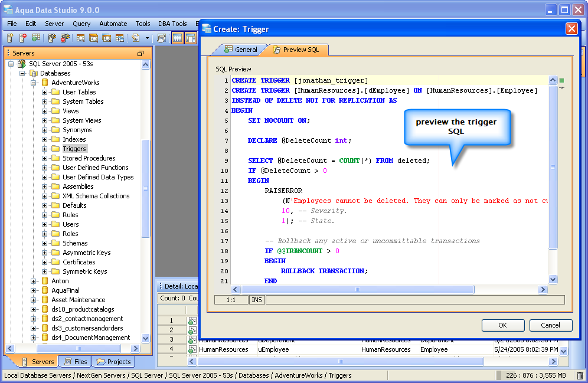Cancel the Create Trigger dialog

(x=550, y=325)
